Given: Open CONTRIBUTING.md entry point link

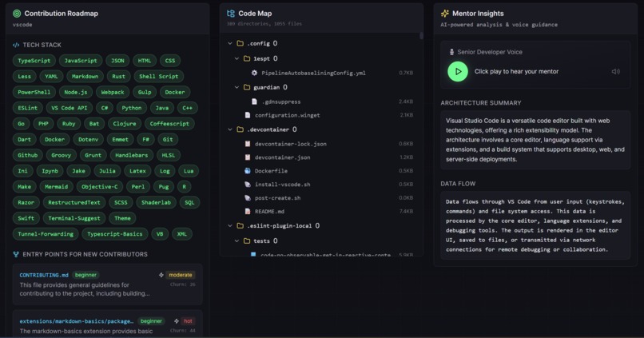Looking at the screenshot, I should pos(44,275).
